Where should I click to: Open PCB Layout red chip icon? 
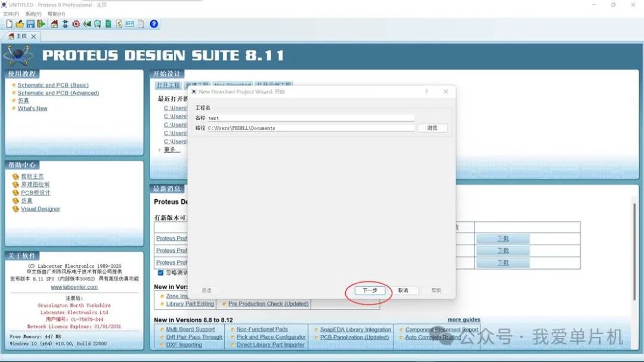(x=76, y=24)
